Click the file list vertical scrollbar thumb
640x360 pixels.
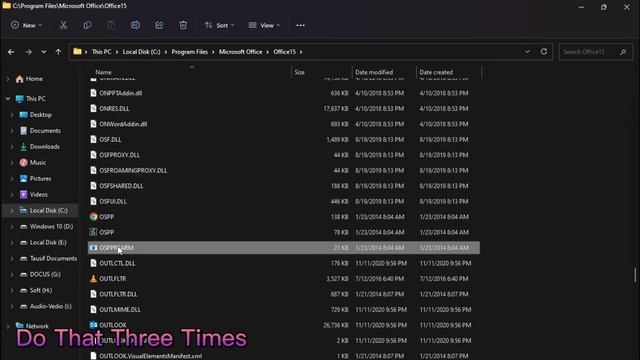635,275
